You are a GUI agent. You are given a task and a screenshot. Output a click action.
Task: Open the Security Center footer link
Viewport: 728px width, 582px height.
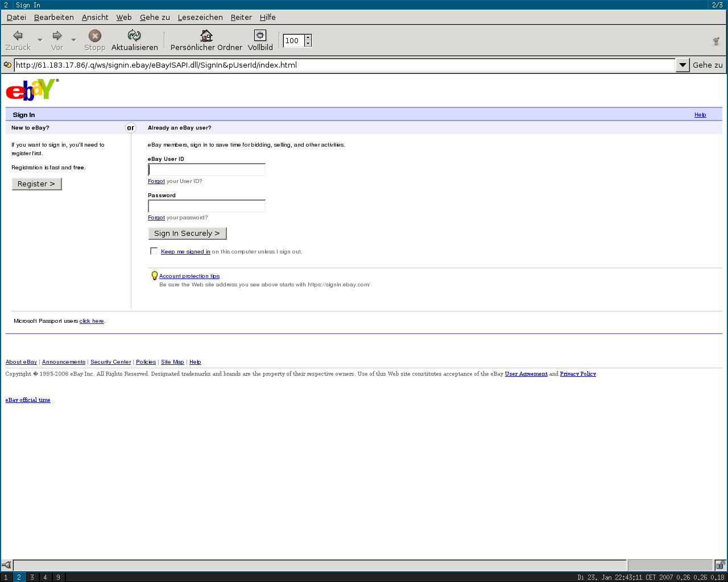click(x=111, y=362)
